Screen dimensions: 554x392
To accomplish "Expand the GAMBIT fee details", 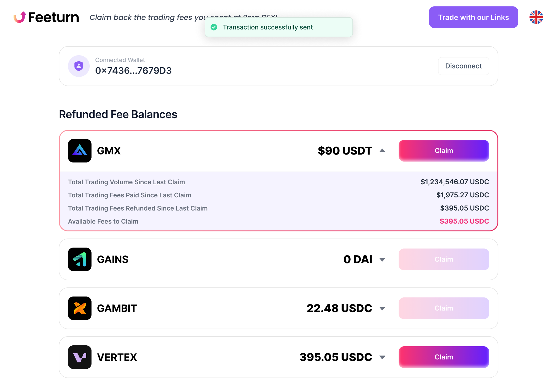I will coord(382,308).
